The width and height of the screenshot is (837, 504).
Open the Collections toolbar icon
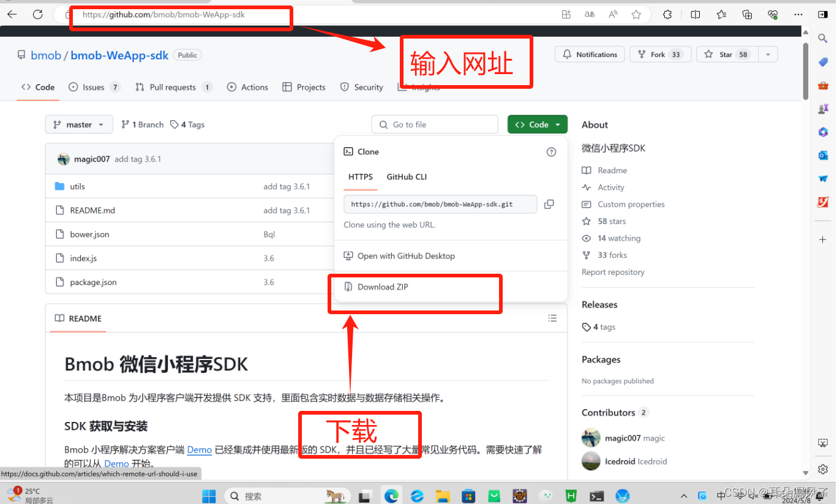click(747, 14)
